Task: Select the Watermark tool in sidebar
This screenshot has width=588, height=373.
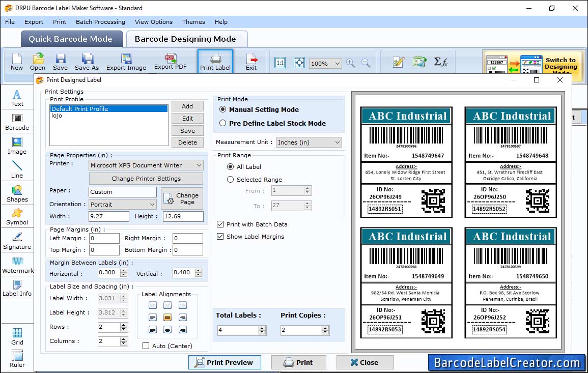Action: pos(17,265)
